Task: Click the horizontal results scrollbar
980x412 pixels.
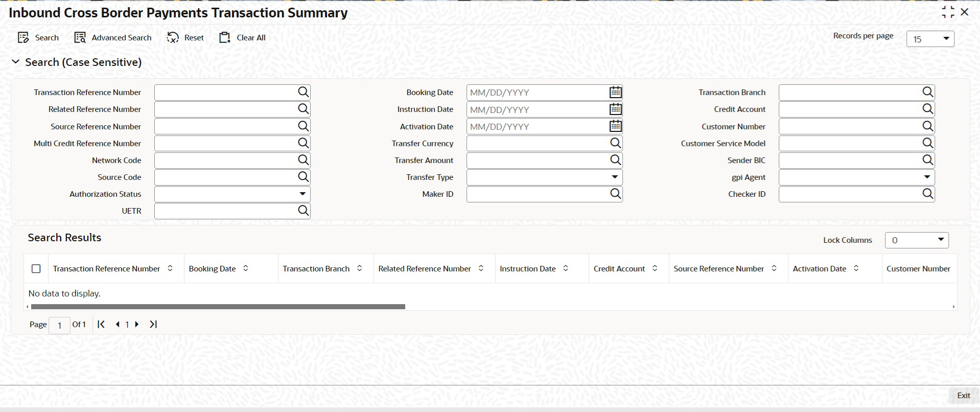Action: coord(218,307)
